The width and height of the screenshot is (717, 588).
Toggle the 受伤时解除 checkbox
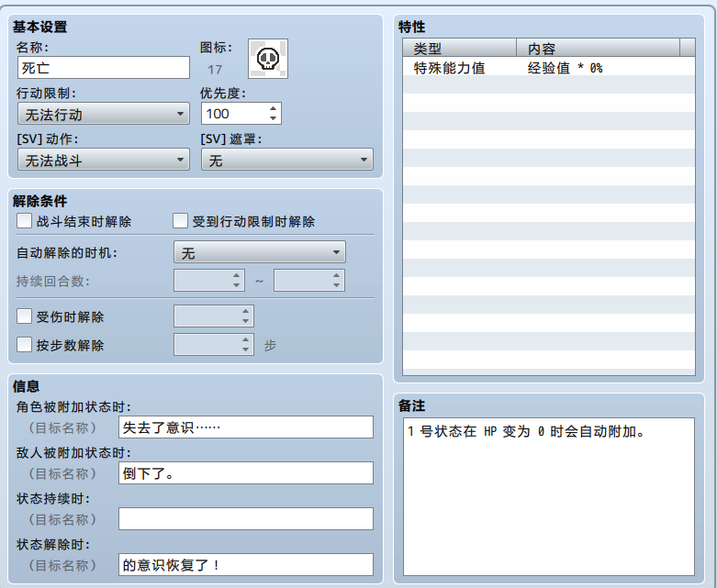24,316
